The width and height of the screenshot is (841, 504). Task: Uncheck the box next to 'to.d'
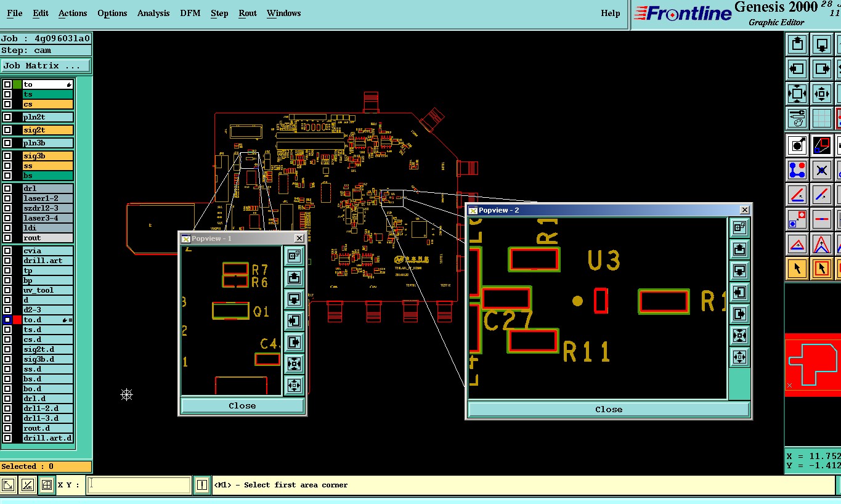click(x=7, y=320)
